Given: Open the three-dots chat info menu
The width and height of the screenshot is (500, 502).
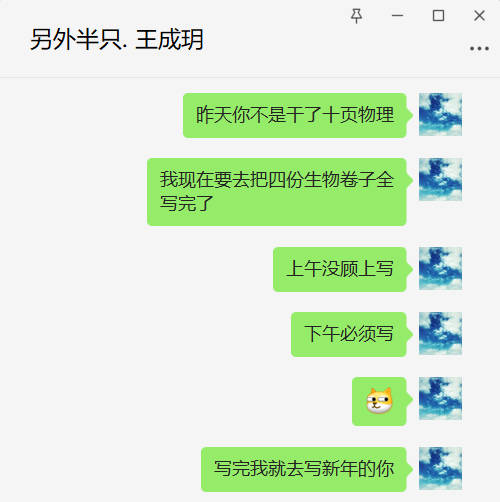Looking at the screenshot, I should click(x=479, y=49).
